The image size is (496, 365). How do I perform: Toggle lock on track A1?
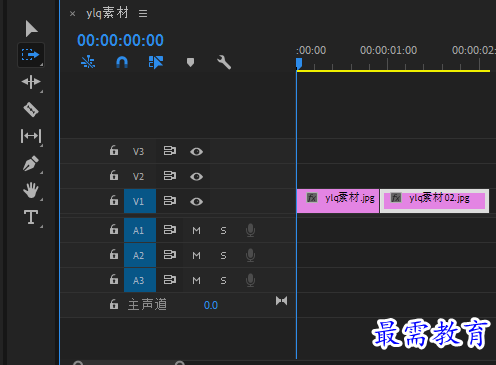pyautogui.click(x=114, y=229)
